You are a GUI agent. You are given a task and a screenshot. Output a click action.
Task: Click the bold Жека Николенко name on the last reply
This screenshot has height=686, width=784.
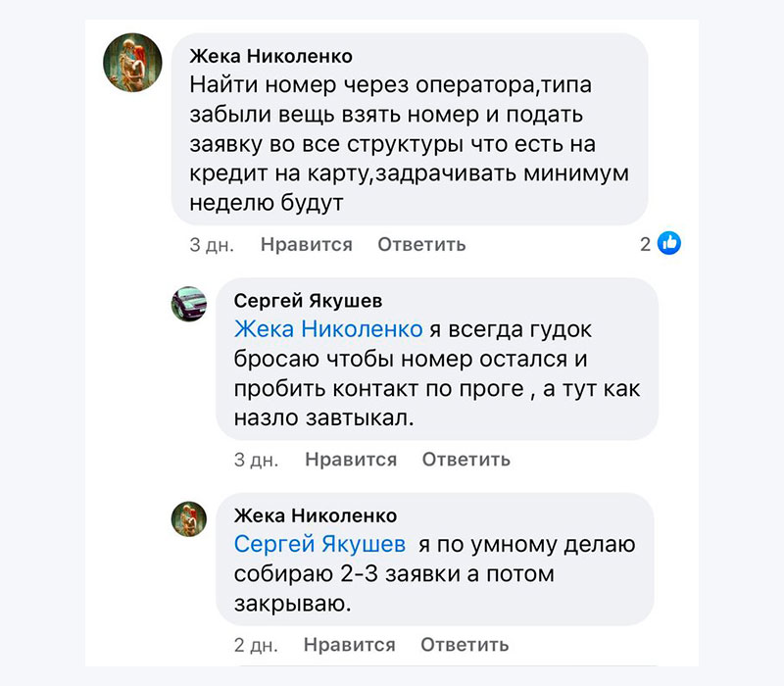click(316, 515)
